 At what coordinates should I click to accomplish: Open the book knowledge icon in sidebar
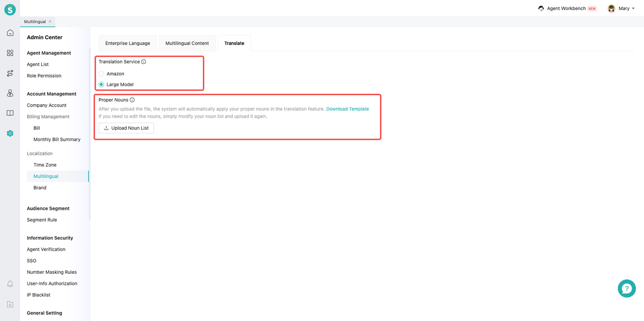click(10, 113)
